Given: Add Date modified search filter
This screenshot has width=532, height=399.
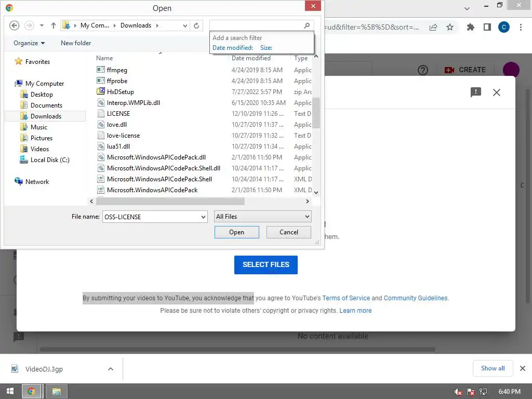Looking at the screenshot, I should click(232, 48).
